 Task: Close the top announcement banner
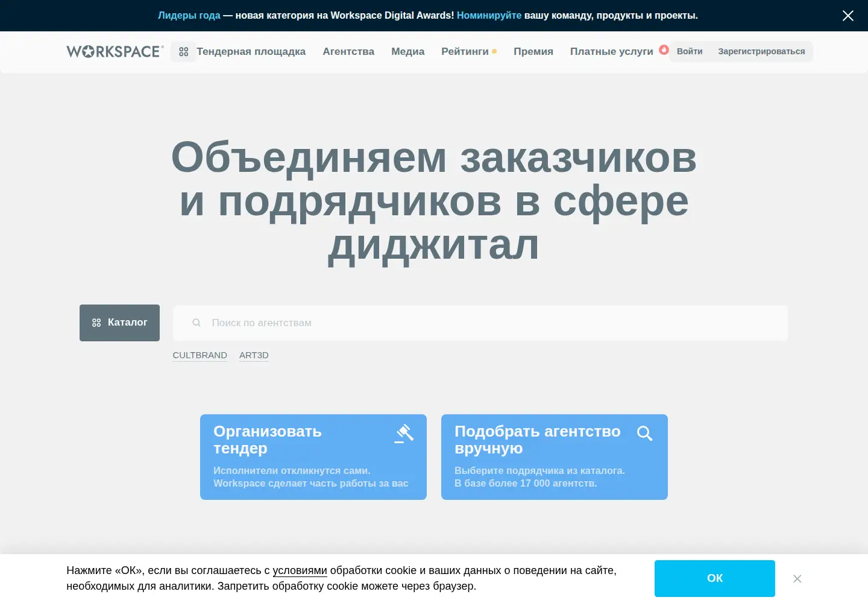[848, 16]
